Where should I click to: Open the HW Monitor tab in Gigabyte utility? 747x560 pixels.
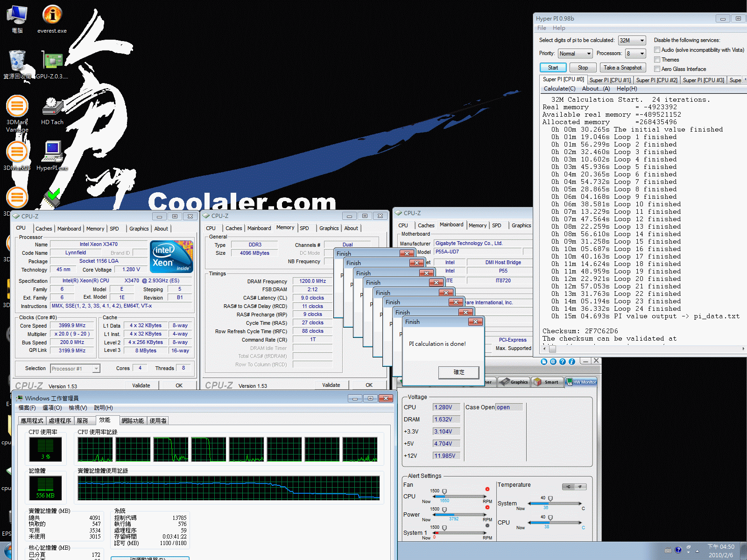point(582,382)
